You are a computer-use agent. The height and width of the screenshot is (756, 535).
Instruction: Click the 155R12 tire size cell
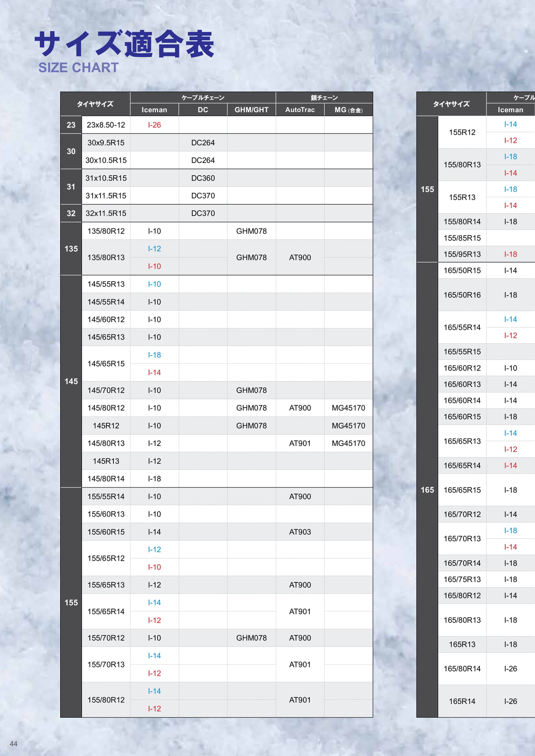click(x=462, y=132)
